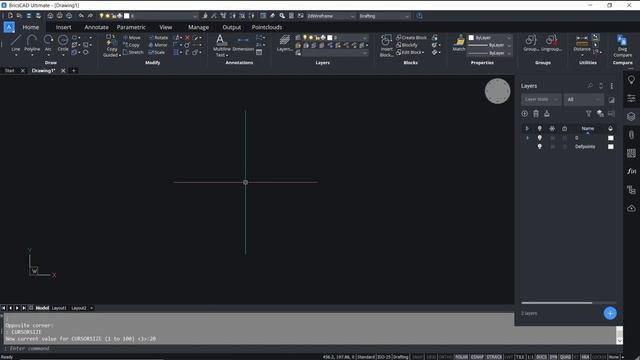Switch to the Annotate ribbon tab
This screenshot has width=640, height=360.
pyautogui.click(x=96, y=27)
